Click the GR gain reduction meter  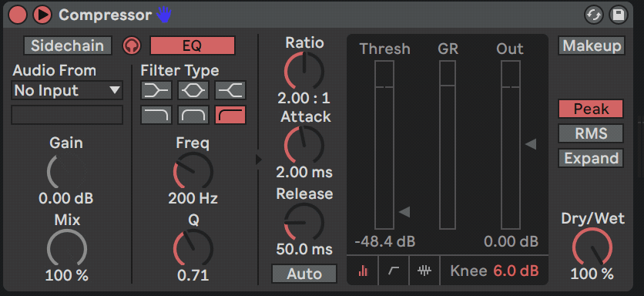pos(448,145)
